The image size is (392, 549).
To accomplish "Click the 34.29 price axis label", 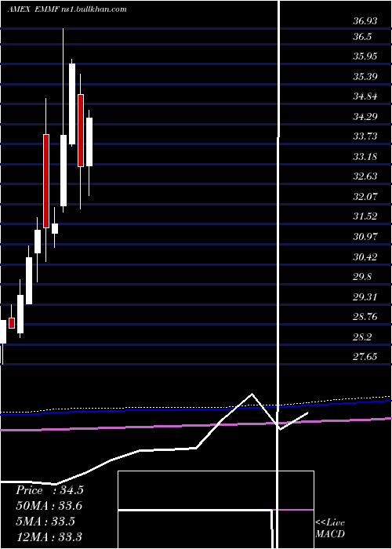I will [x=365, y=116].
